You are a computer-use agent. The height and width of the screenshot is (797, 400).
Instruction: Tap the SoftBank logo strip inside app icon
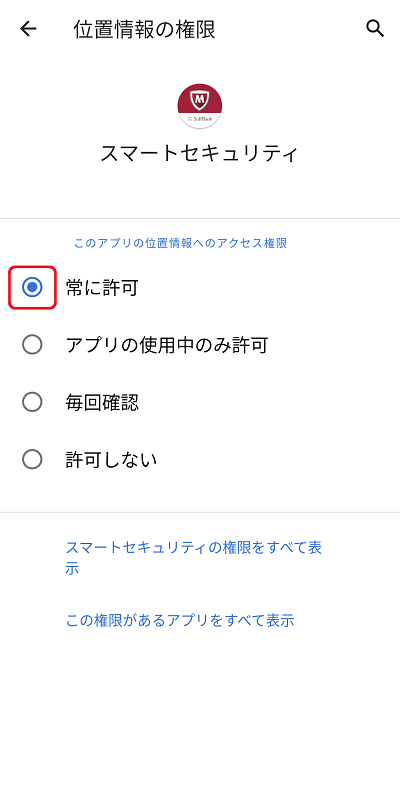click(x=200, y=119)
